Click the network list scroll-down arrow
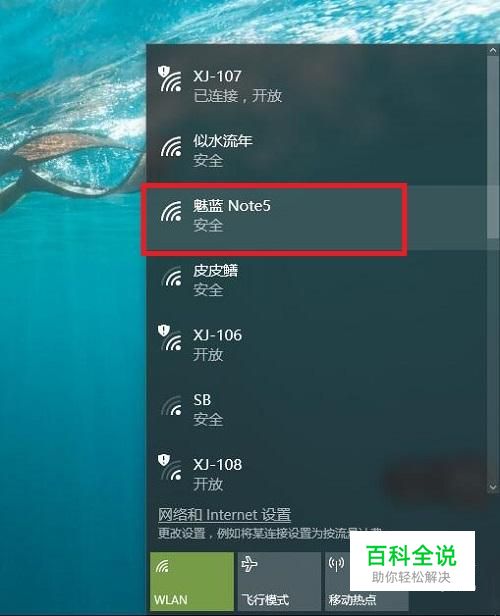 pos(493,487)
